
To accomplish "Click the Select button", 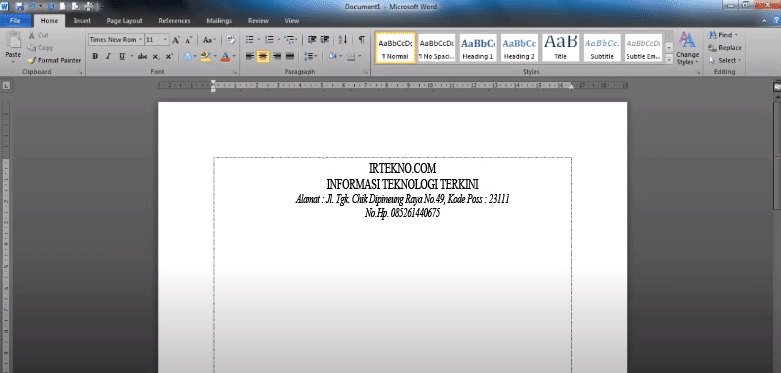I will pyautogui.click(x=725, y=60).
